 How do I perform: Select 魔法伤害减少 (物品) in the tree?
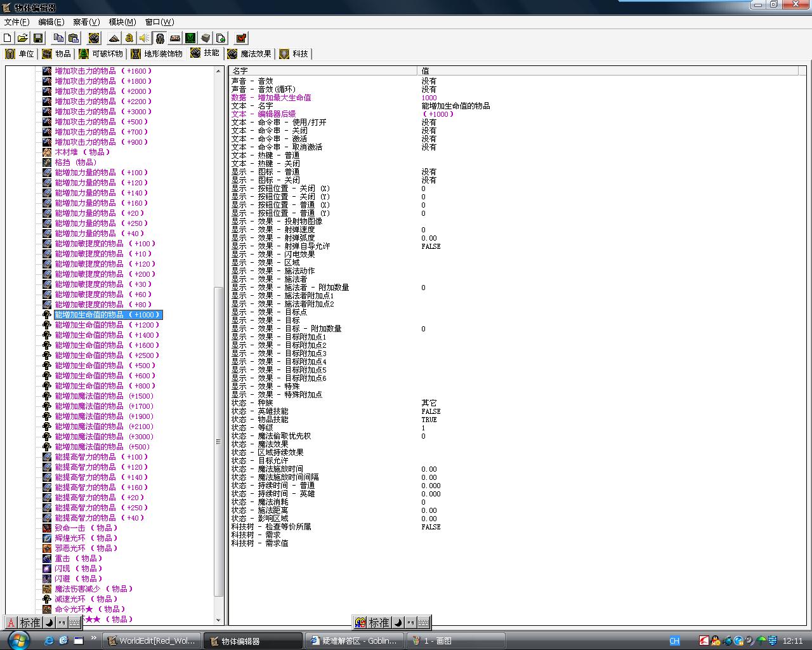(x=94, y=589)
